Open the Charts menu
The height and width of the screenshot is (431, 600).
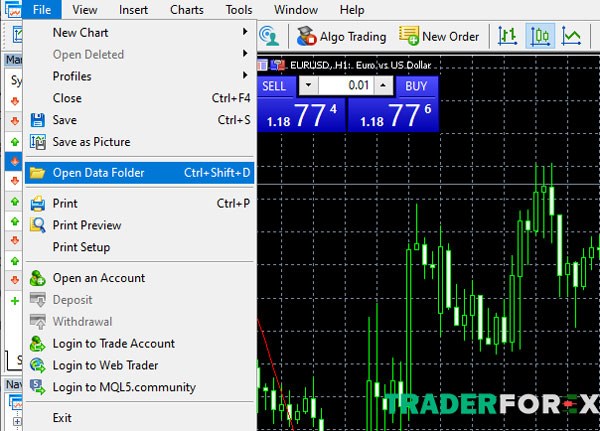(187, 10)
